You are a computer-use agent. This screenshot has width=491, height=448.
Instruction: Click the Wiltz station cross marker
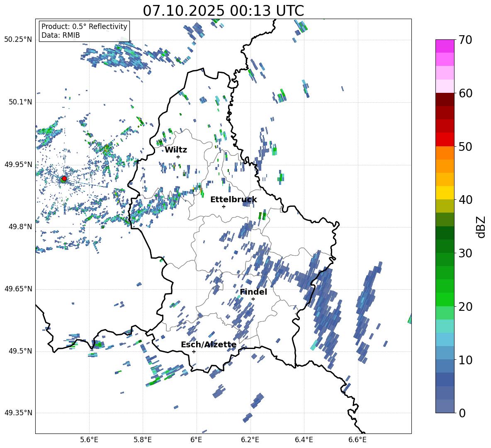point(178,157)
